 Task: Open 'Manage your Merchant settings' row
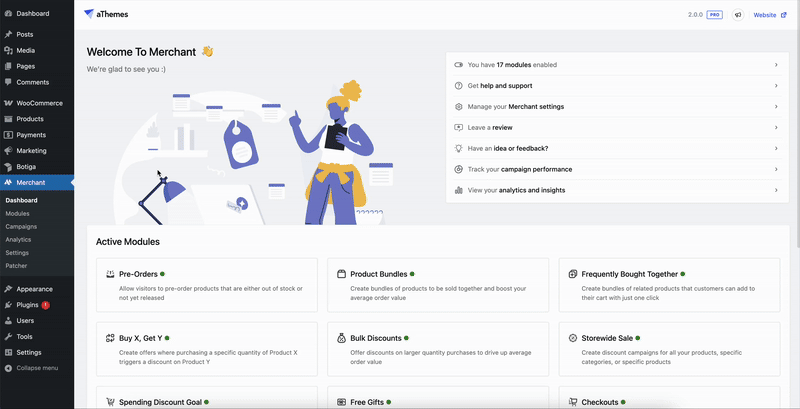[x=617, y=107]
